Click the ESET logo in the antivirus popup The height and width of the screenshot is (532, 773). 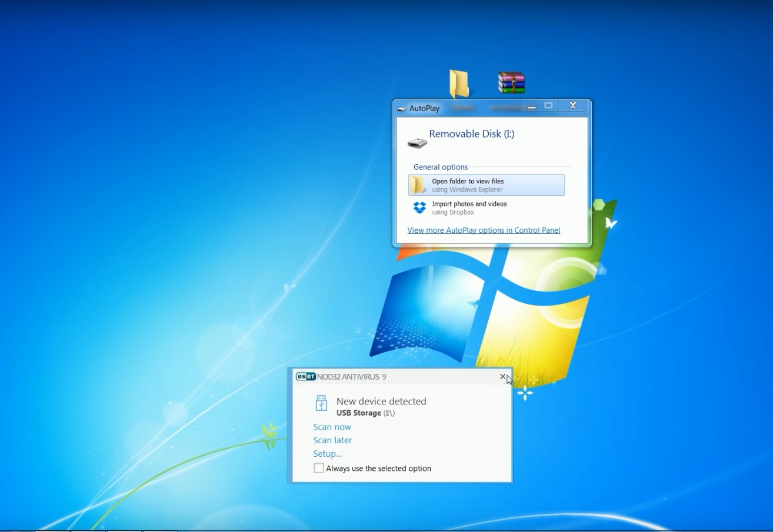305,377
